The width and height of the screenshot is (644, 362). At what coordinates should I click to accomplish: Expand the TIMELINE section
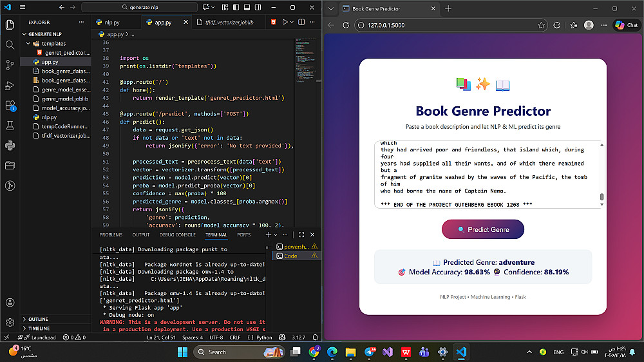(x=39, y=328)
